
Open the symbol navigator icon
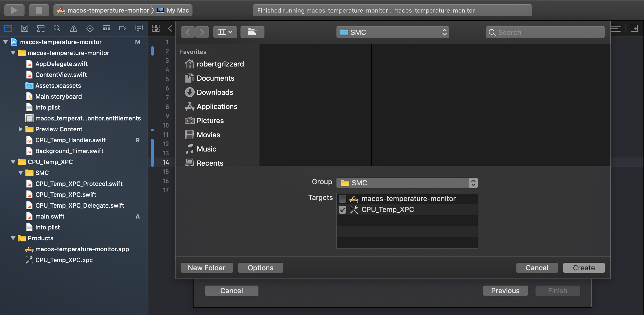tap(41, 28)
